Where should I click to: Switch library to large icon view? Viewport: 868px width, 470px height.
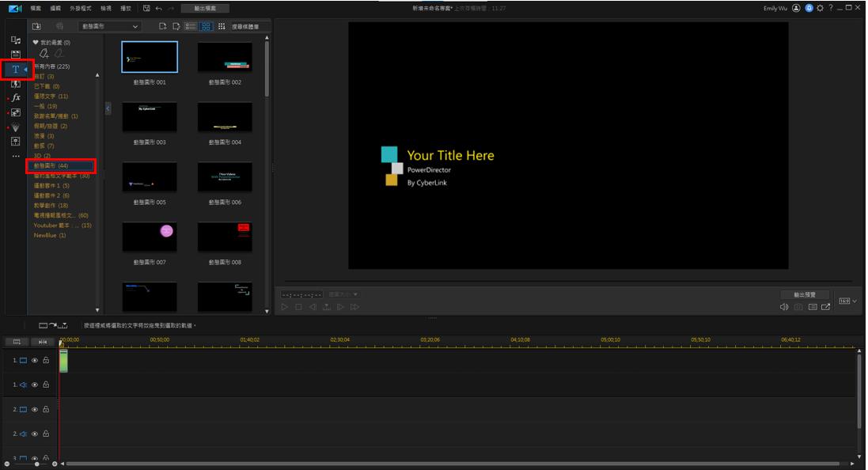click(206, 26)
